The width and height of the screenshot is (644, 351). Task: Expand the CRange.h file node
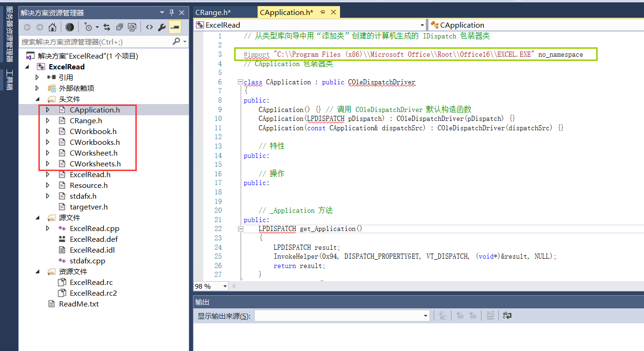coord(48,120)
